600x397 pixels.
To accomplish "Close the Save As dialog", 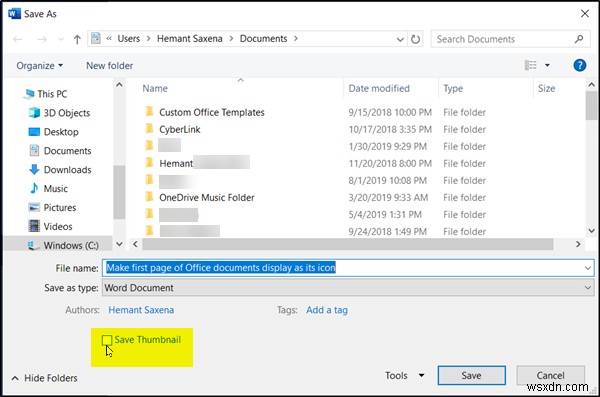I will click(x=585, y=14).
